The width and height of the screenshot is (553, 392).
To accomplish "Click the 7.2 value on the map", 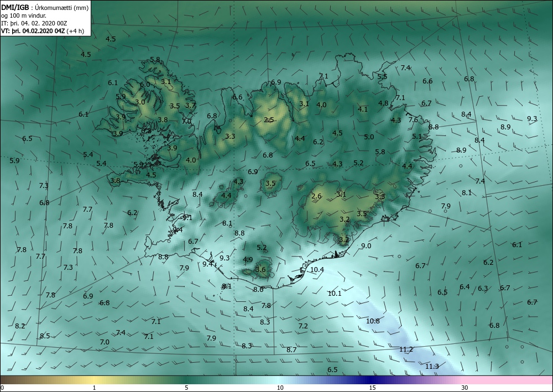I will [x=303, y=326].
